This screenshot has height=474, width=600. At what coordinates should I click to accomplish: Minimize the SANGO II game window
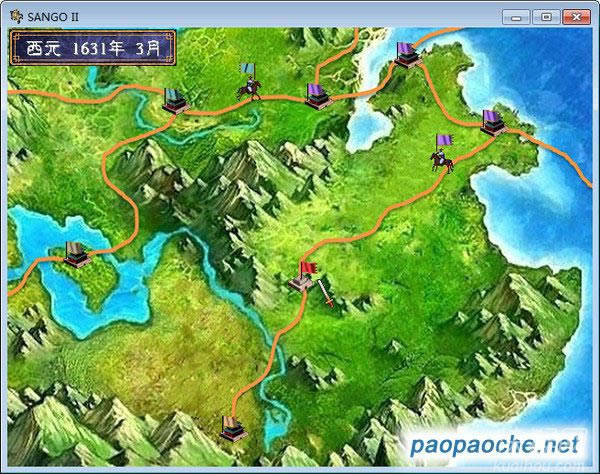click(x=517, y=15)
